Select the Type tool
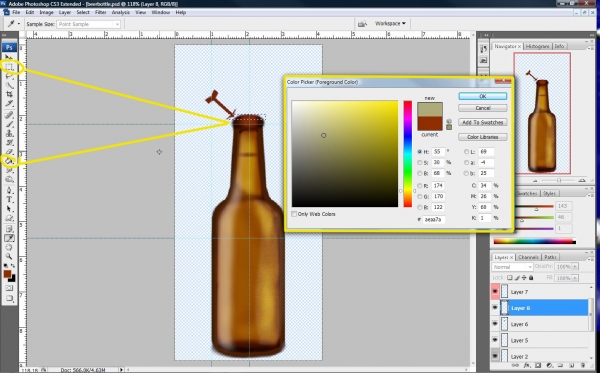This screenshot has height=373, width=600. [x=9, y=200]
